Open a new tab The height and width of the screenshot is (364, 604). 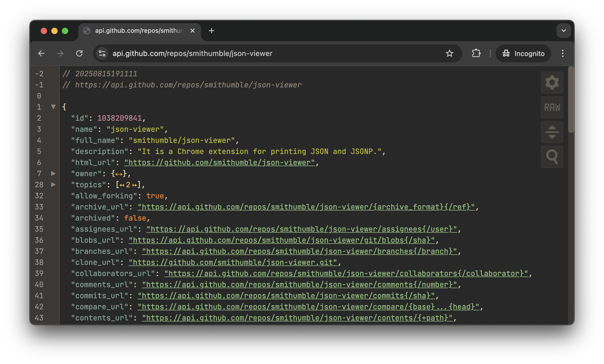[x=211, y=31]
